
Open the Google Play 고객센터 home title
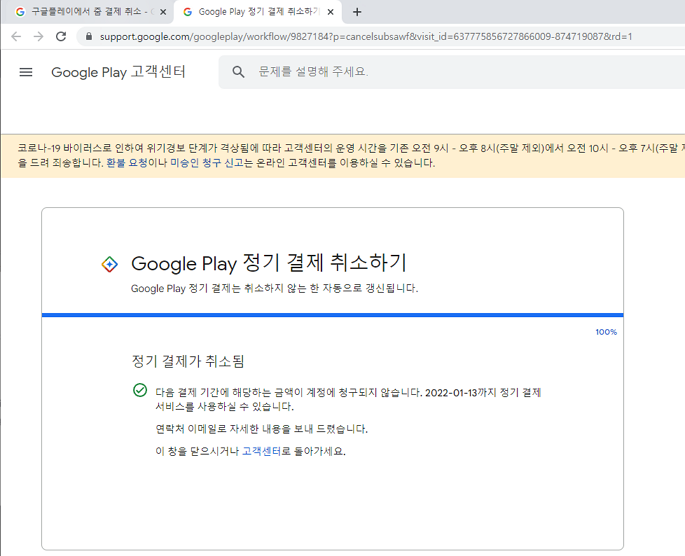tap(118, 72)
